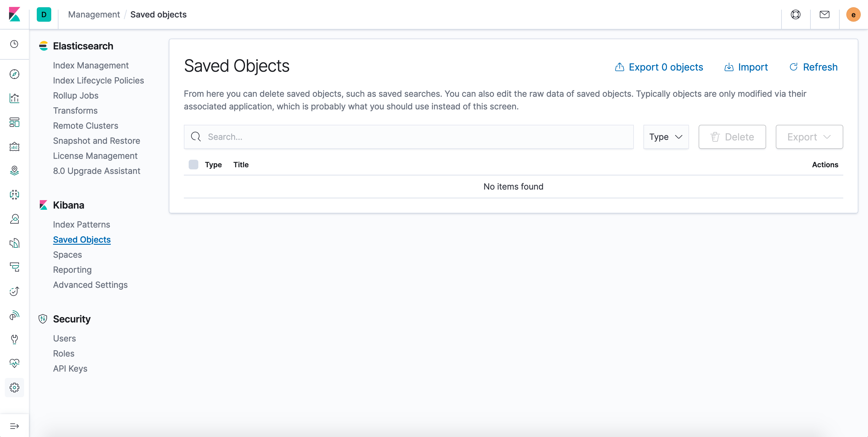The height and width of the screenshot is (437, 868).
Task: Toggle the select-all checkbox above the table
Action: [193, 165]
